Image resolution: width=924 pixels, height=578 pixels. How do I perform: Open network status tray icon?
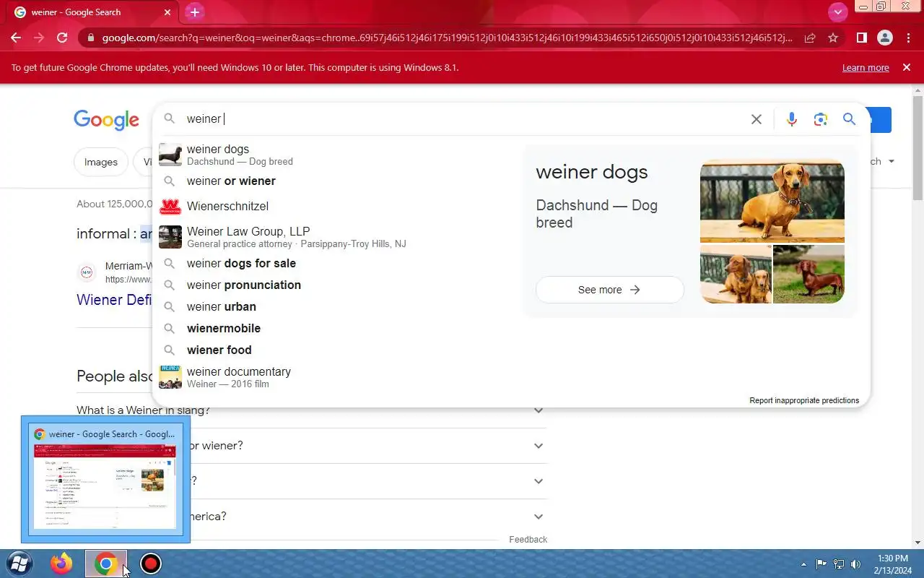tap(839, 564)
